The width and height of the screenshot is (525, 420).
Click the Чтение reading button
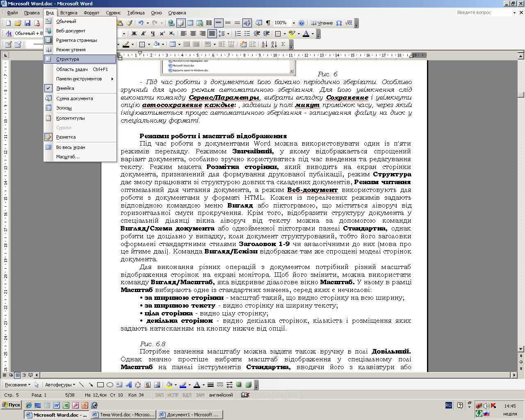[322, 23]
